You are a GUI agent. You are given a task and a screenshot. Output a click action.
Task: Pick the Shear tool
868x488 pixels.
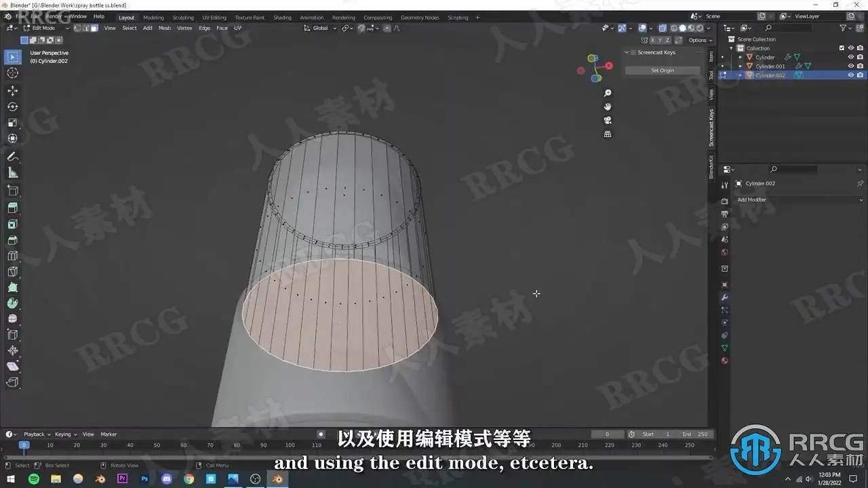click(x=12, y=366)
